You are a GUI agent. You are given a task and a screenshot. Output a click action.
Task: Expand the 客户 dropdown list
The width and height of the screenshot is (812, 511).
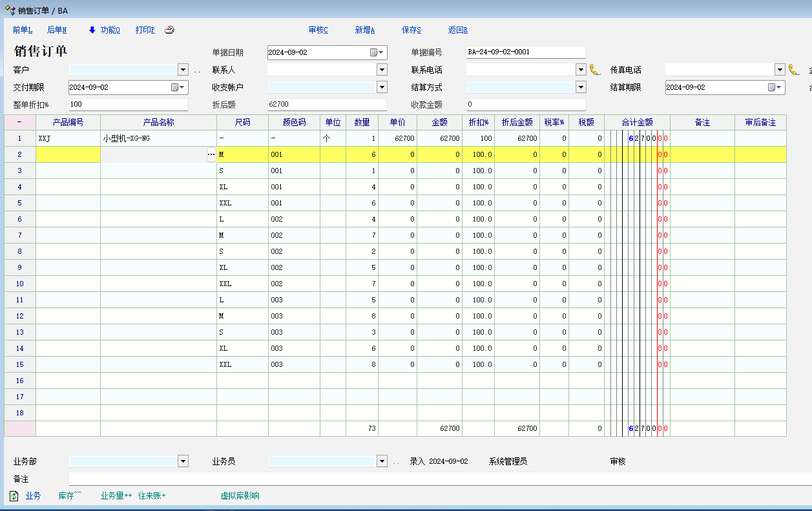[x=183, y=70]
